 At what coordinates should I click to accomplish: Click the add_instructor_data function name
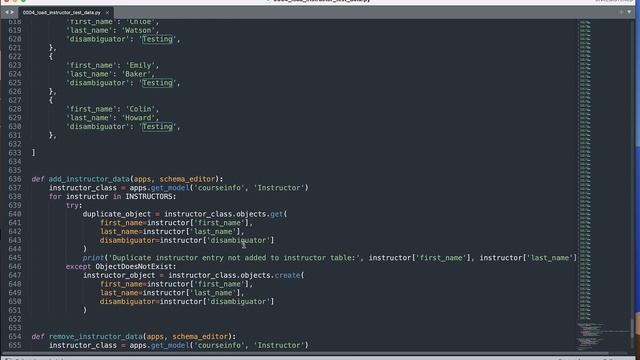pyautogui.click(x=89, y=179)
